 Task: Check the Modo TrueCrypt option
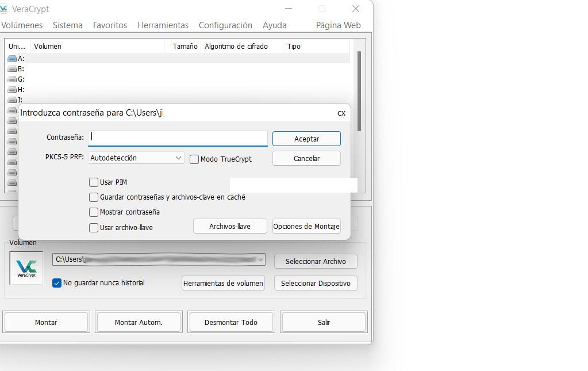tap(194, 159)
